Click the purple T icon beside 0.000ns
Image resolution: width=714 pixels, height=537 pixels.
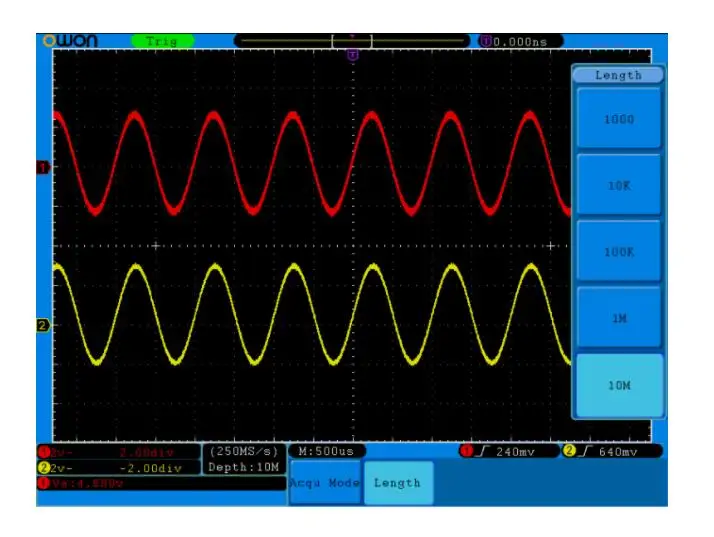tap(485, 41)
